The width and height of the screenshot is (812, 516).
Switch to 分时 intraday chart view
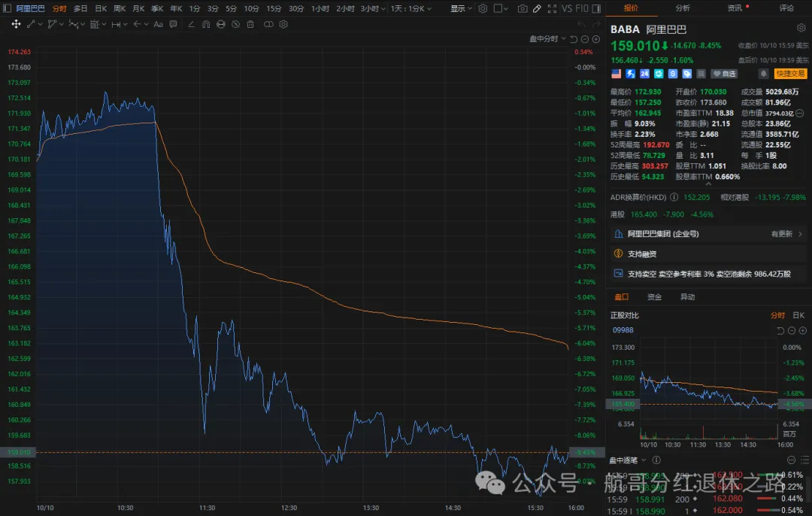59,8
